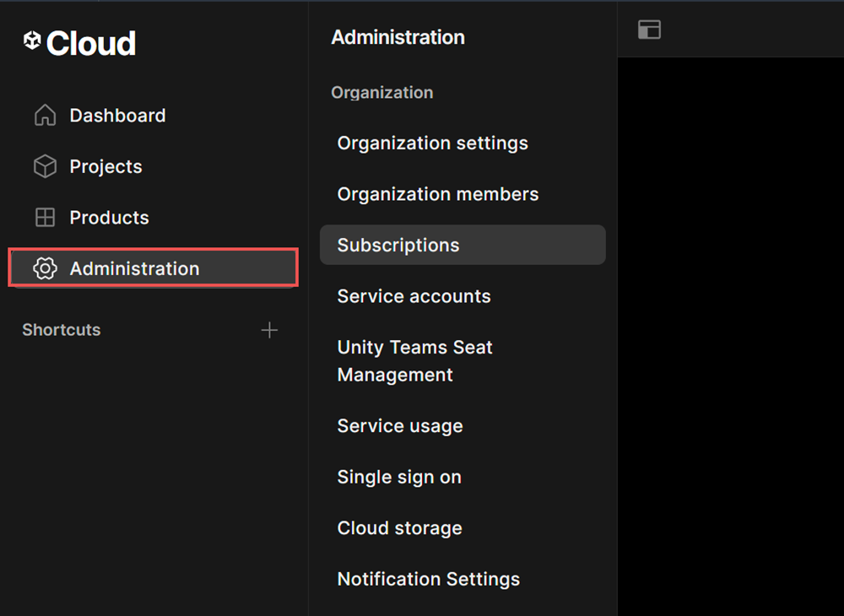This screenshot has width=844, height=616.
Task: Configure Single sign on
Action: (399, 477)
